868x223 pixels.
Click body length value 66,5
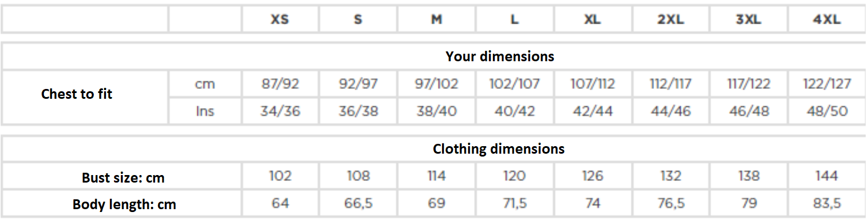pos(358,203)
